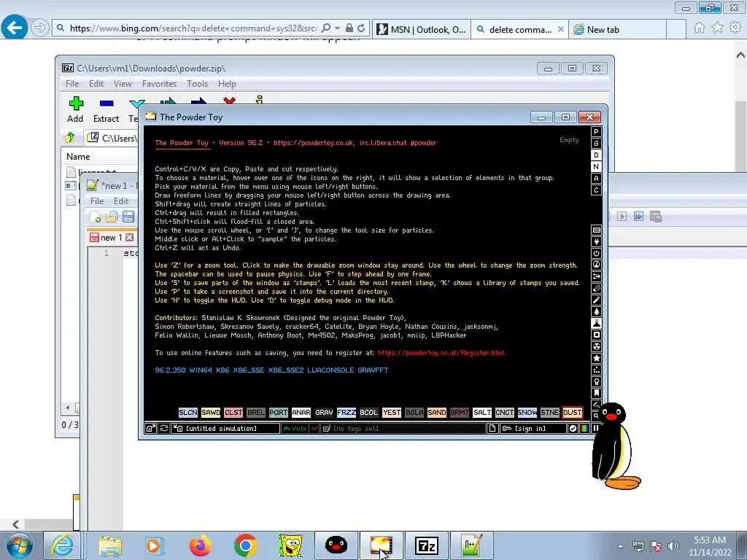
Task: Open the Powered Materials group (power icon)
Action: point(596,253)
